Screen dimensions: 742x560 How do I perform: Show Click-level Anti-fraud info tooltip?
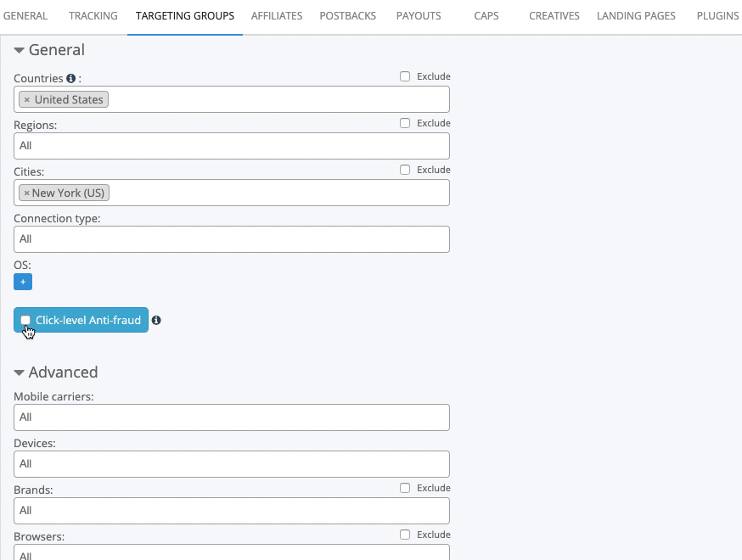click(156, 320)
